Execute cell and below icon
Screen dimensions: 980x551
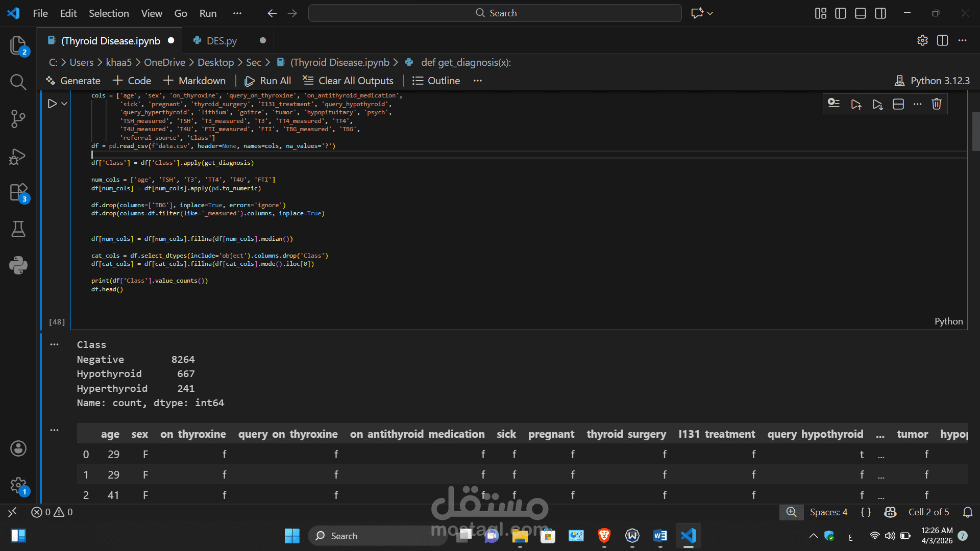click(x=877, y=104)
